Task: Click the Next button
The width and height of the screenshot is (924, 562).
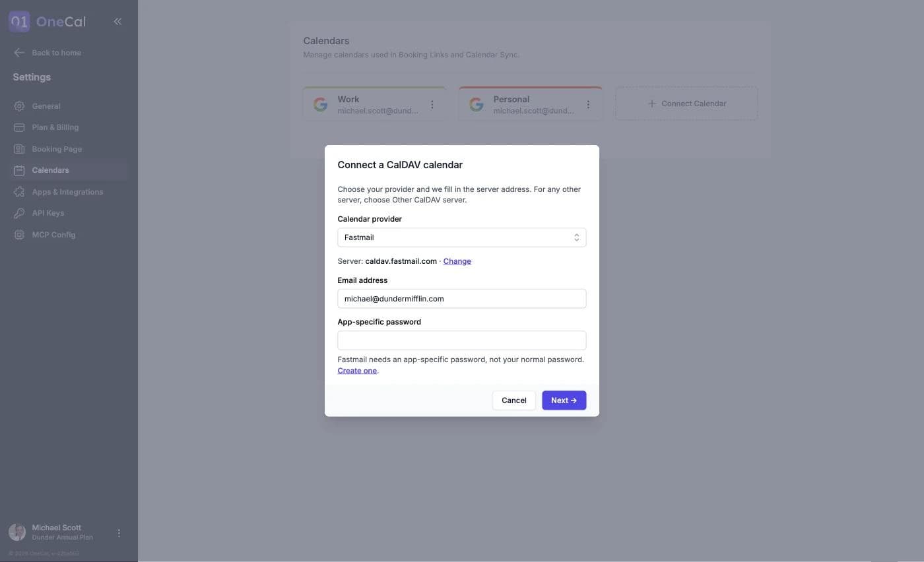Action: [x=564, y=400]
